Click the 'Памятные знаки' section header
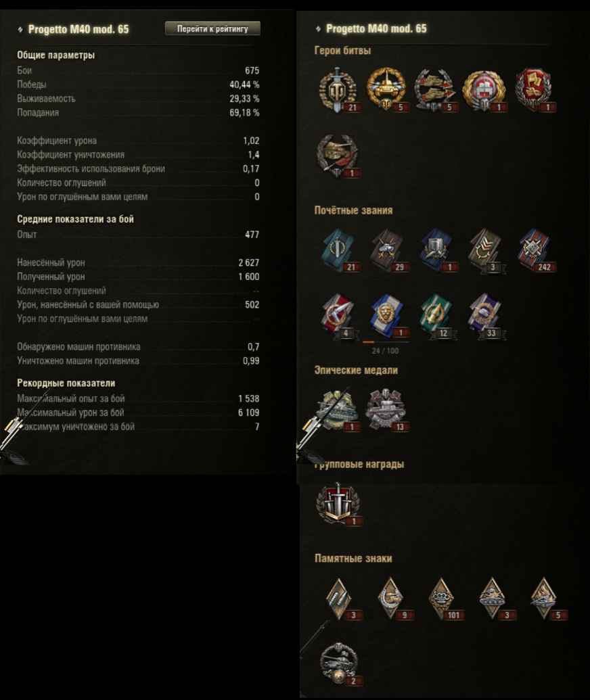The image size is (590, 700). pyautogui.click(x=353, y=559)
